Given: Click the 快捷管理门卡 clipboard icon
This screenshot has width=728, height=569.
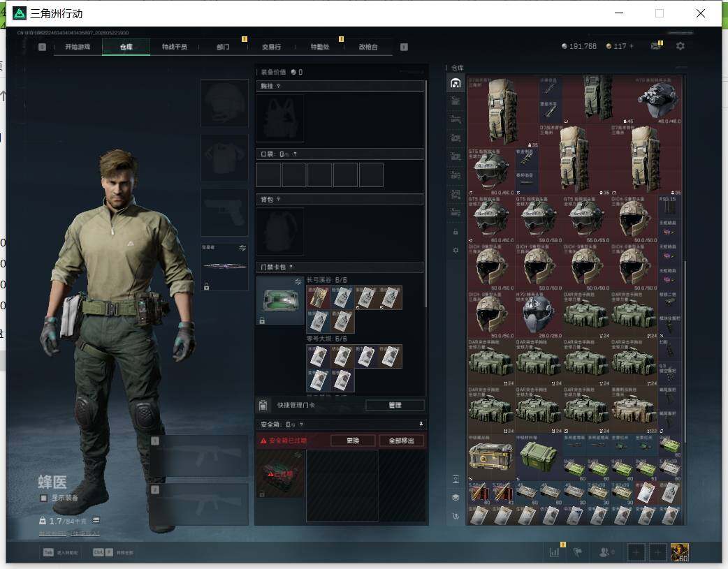Looking at the screenshot, I should [263, 405].
